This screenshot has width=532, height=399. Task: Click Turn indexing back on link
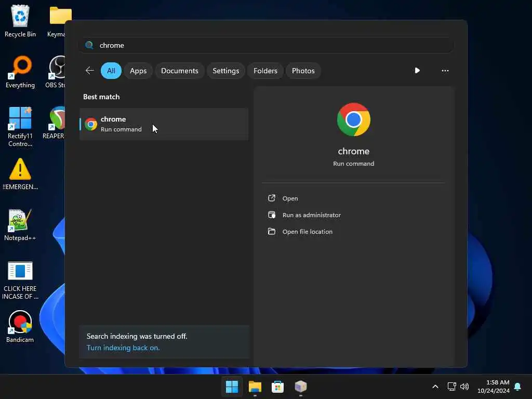tap(123, 348)
